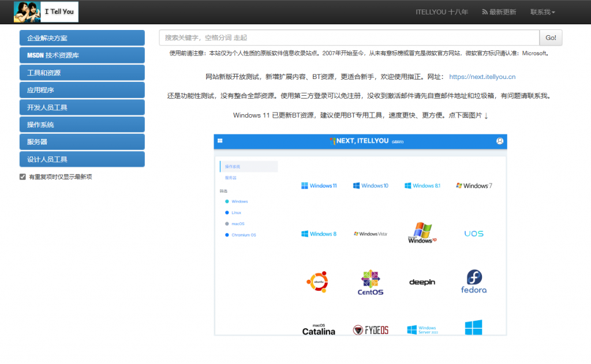Select the CentOS icon
591x364 pixels.
(x=370, y=282)
